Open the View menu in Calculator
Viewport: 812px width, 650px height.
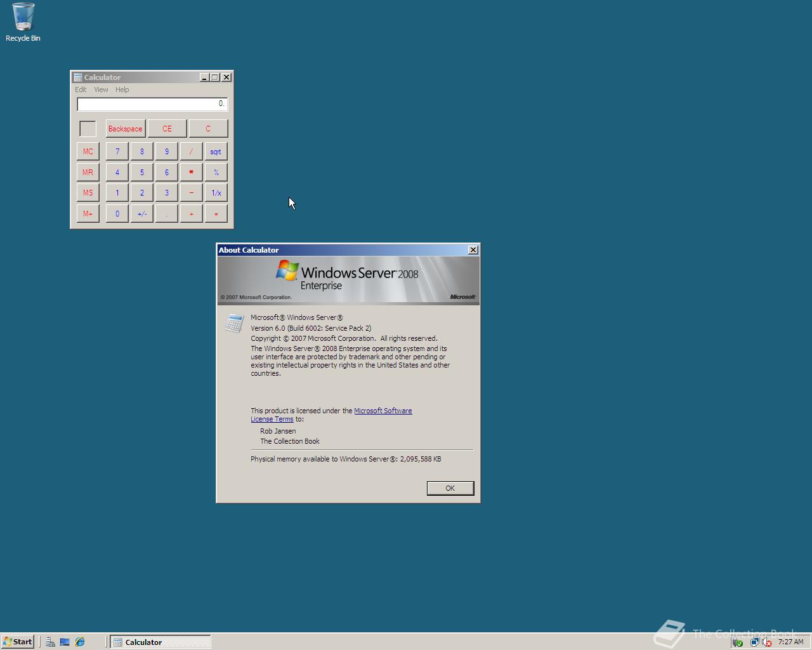(101, 90)
